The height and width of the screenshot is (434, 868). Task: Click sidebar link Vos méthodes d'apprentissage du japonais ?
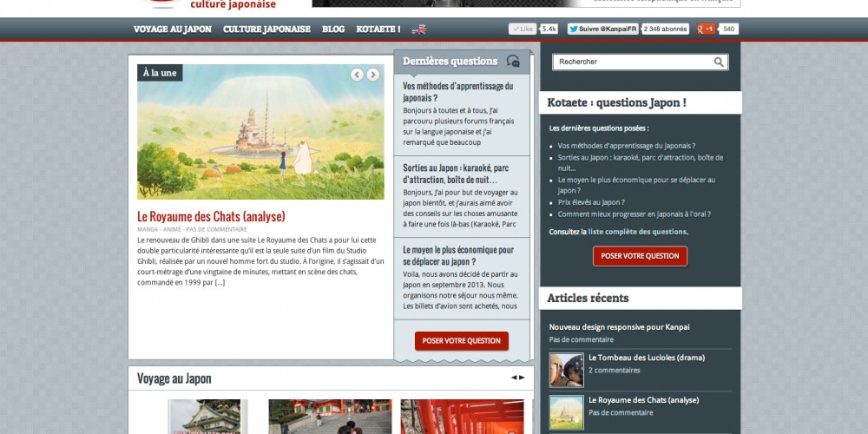coord(627,146)
